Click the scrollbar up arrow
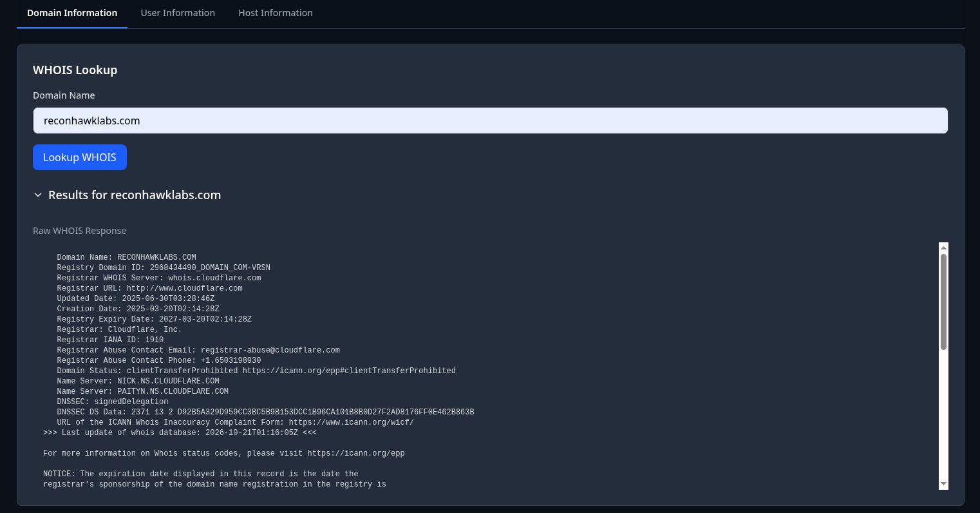980x513 pixels. coord(943,247)
